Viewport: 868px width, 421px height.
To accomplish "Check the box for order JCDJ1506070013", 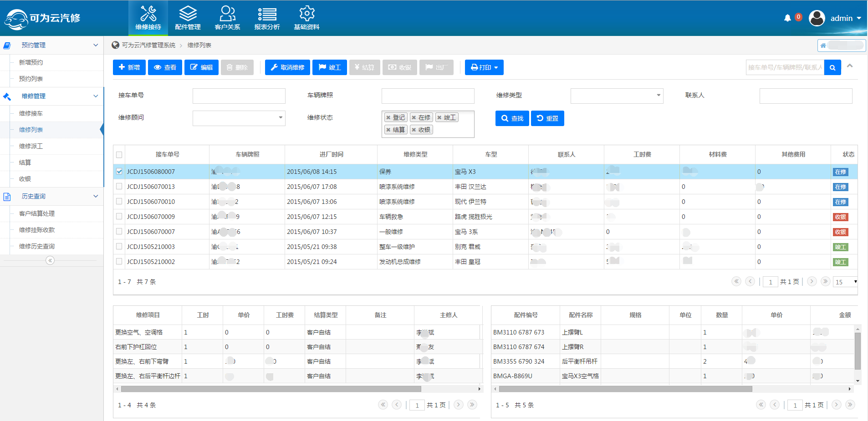I will 119,187.
